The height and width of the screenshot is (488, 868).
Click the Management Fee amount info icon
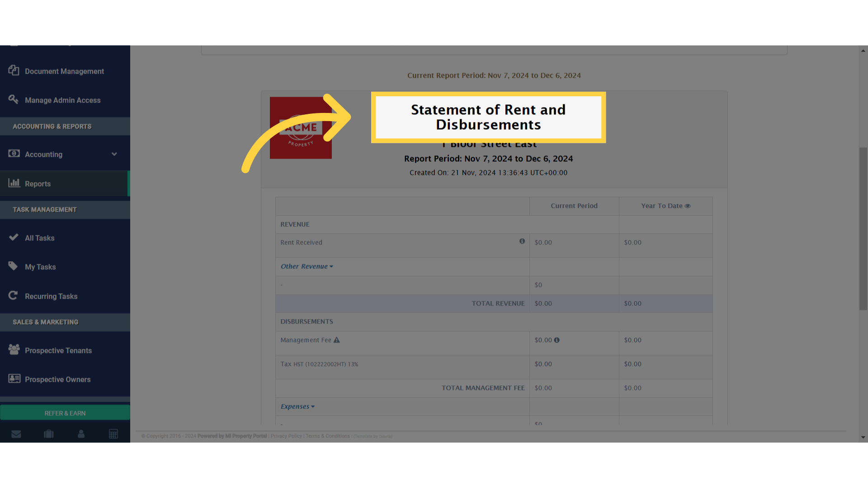[x=557, y=340]
